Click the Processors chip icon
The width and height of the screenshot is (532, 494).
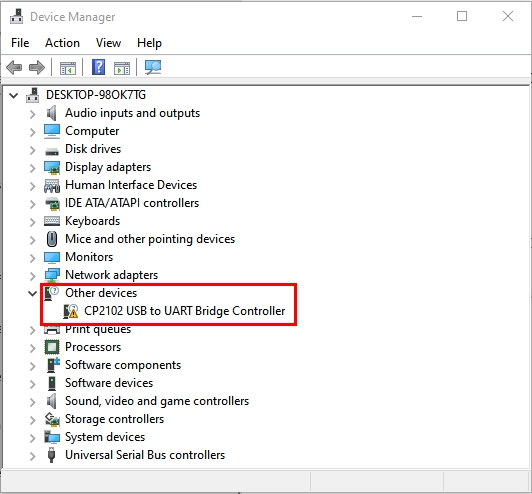52,347
